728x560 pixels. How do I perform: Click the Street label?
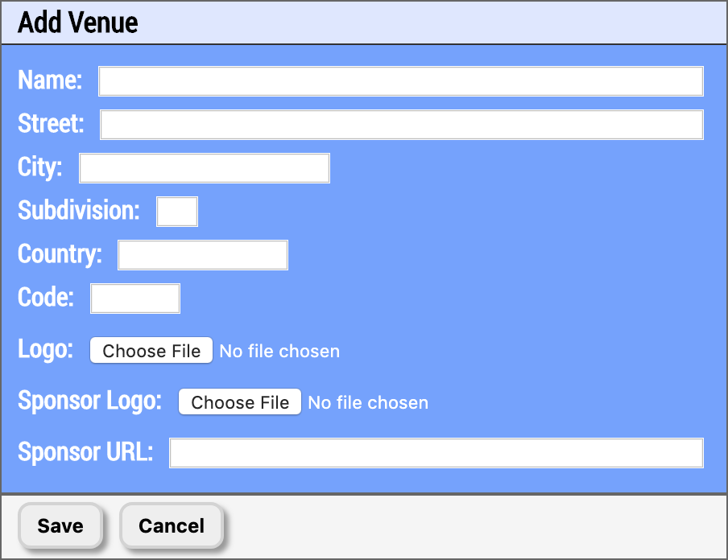tap(50, 124)
